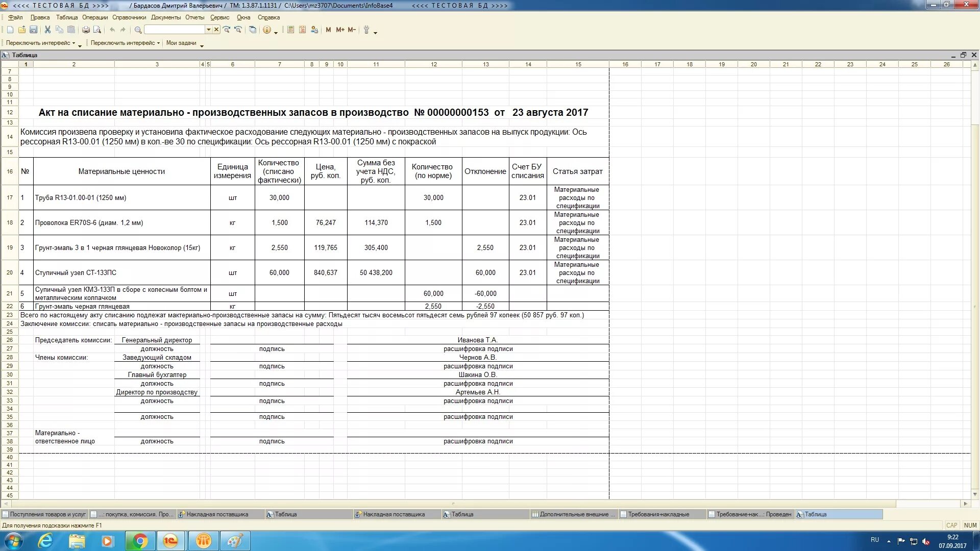Expand the search field dropdown arrow
The width and height of the screenshot is (980, 551).
point(208,30)
